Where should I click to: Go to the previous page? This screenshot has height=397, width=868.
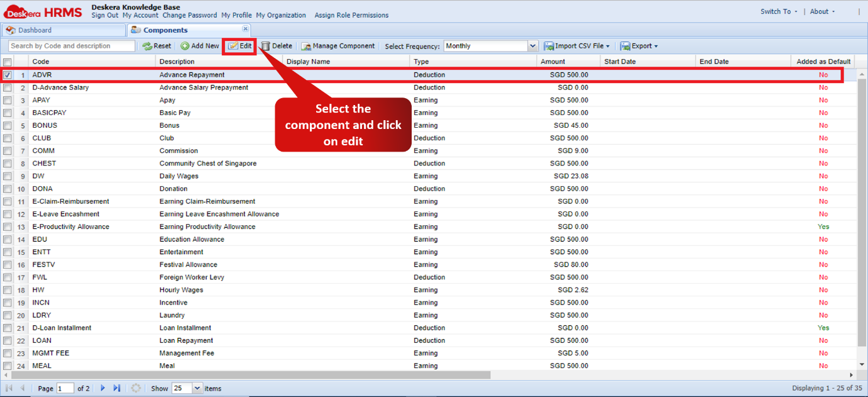23,388
